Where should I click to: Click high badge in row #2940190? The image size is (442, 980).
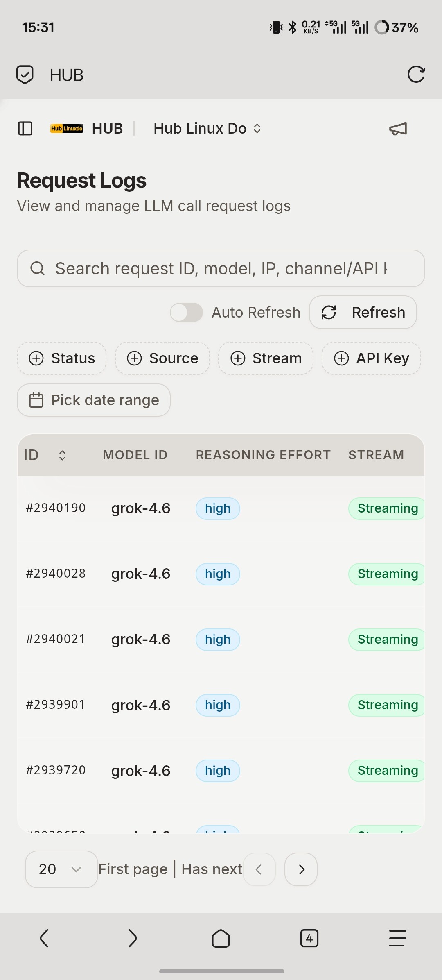[x=218, y=508]
